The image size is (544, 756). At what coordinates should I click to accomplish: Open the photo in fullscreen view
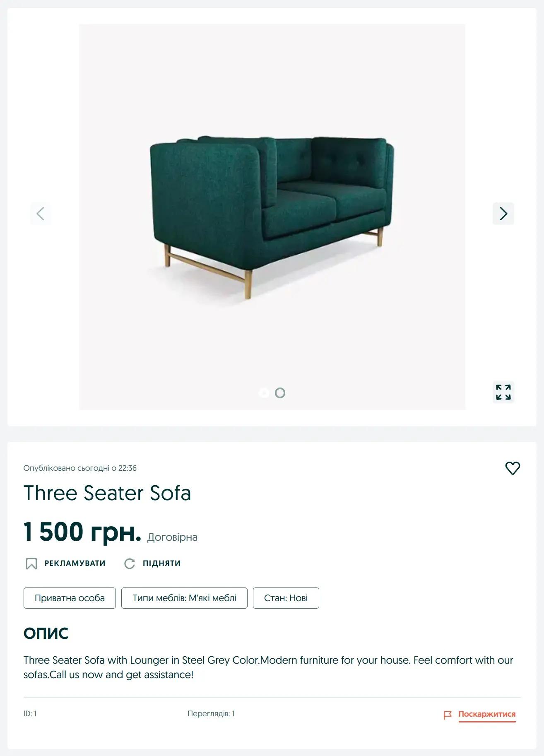[503, 392]
